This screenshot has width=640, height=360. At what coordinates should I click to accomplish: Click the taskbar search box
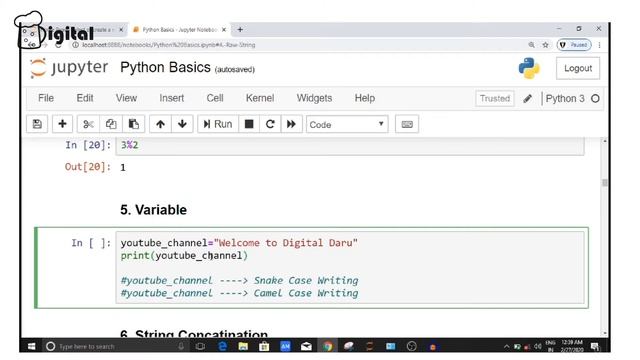point(116,346)
